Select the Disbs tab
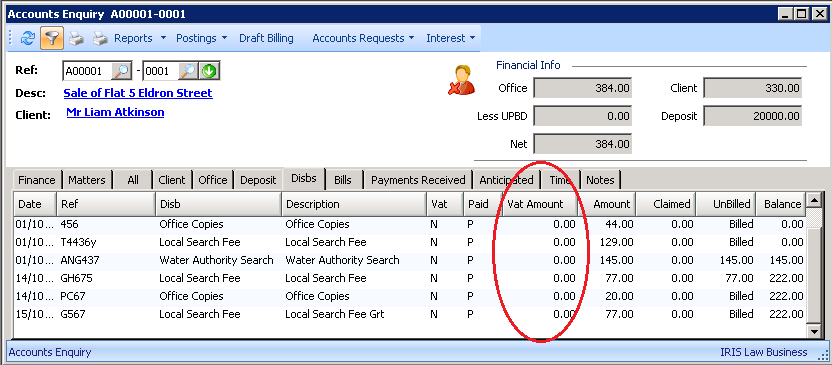 coord(304,179)
